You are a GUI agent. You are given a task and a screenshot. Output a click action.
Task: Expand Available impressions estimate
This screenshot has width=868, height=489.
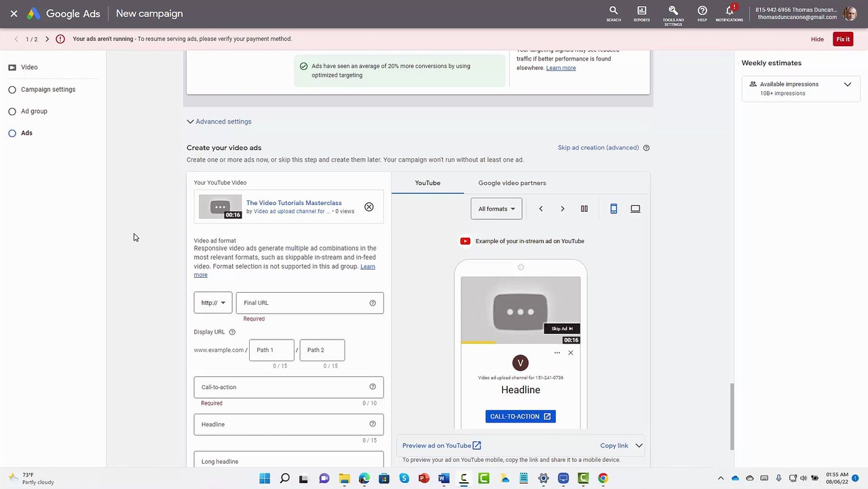pos(848,84)
